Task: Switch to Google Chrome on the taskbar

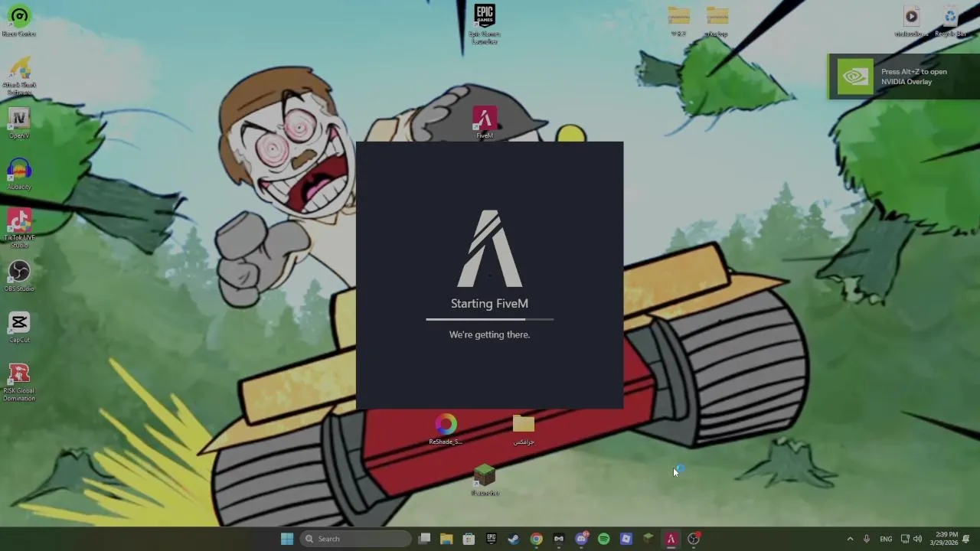Action: click(x=536, y=539)
